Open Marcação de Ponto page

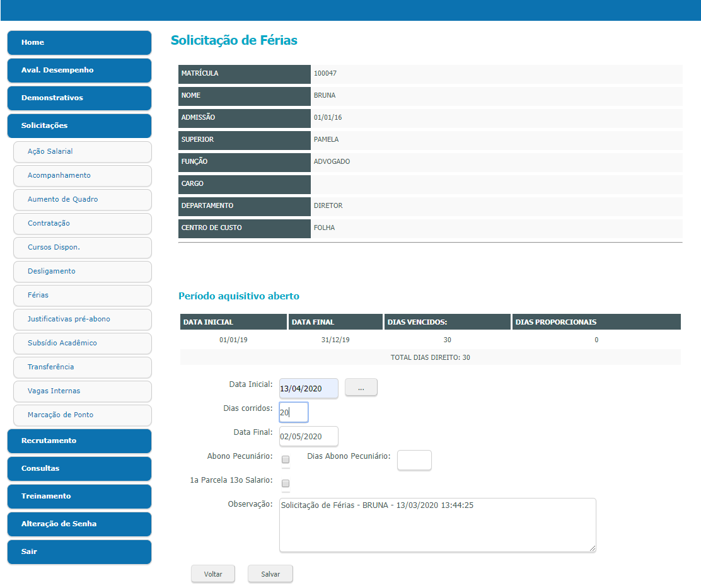pyautogui.click(x=82, y=415)
